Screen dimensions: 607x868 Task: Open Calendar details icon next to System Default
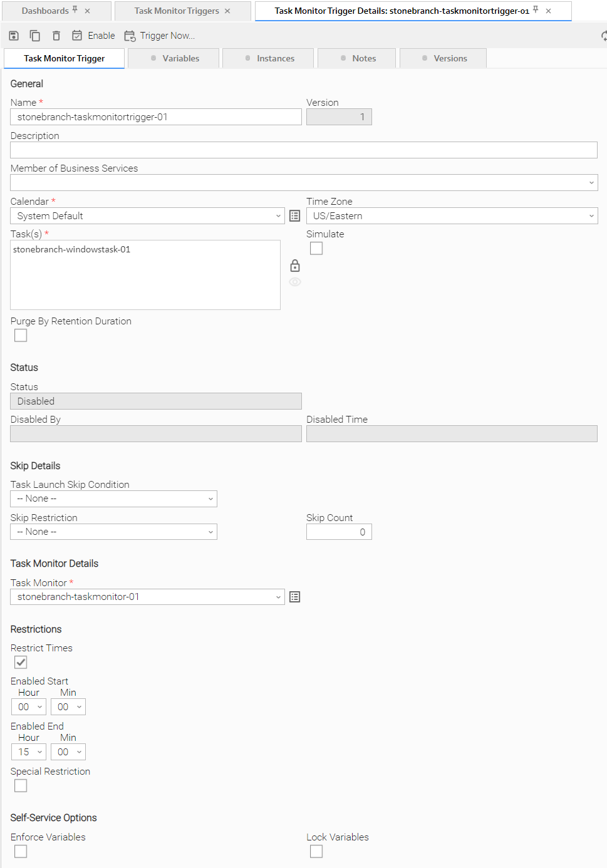pos(294,216)
